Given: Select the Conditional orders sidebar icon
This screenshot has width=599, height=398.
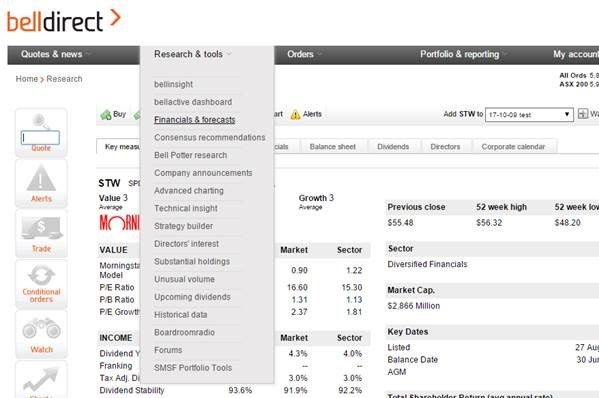Looking at the screenshot, I should tap(41, 275).
